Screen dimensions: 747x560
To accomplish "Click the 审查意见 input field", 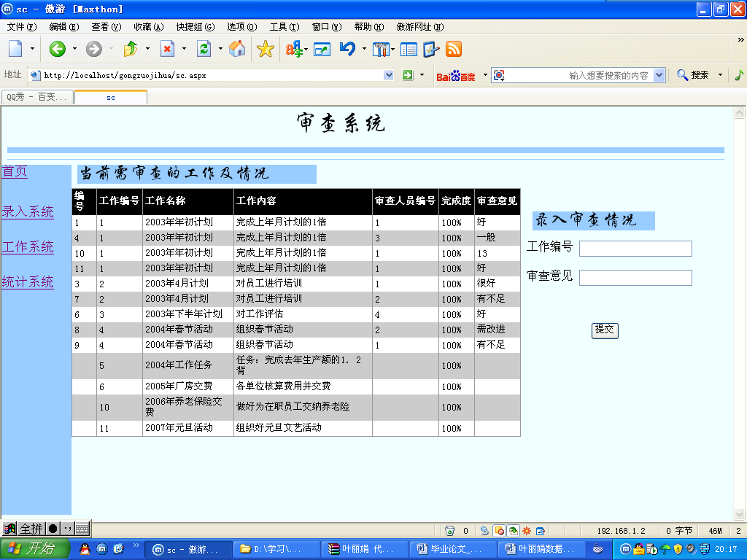I will [635, 278].
